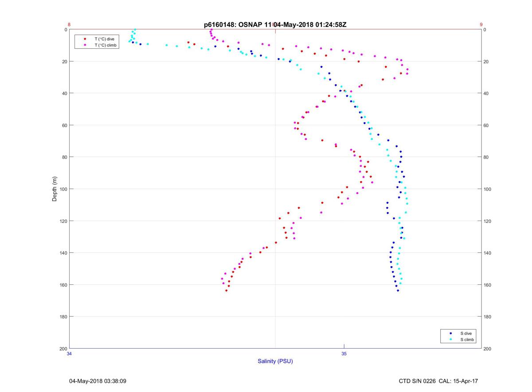Click the cyan marker in the salinity legend

tap(451, 339)
